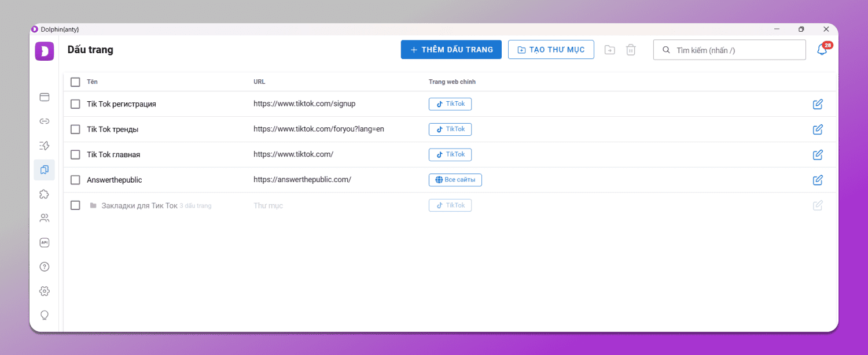Click the URL https://www.tiktok.com/foryou?lang=en
Viewport: 868px width, 355px height.
click(319, 130)
